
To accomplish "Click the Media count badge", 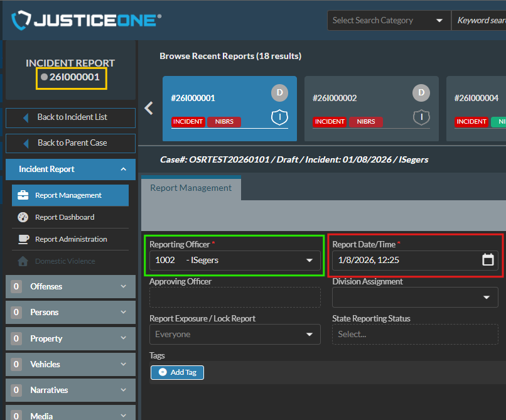I will coord(16,415).
